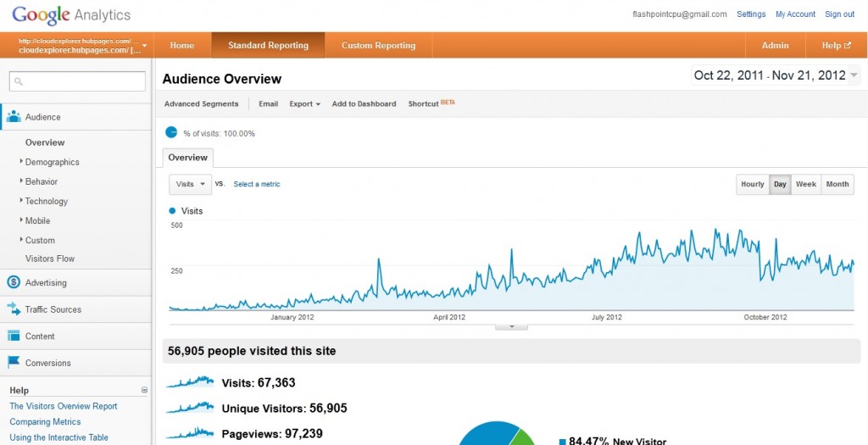The width and height of the screenshot is (868, 445).
Task: Click the sidebar search field
Action: [x=77, y=81]
